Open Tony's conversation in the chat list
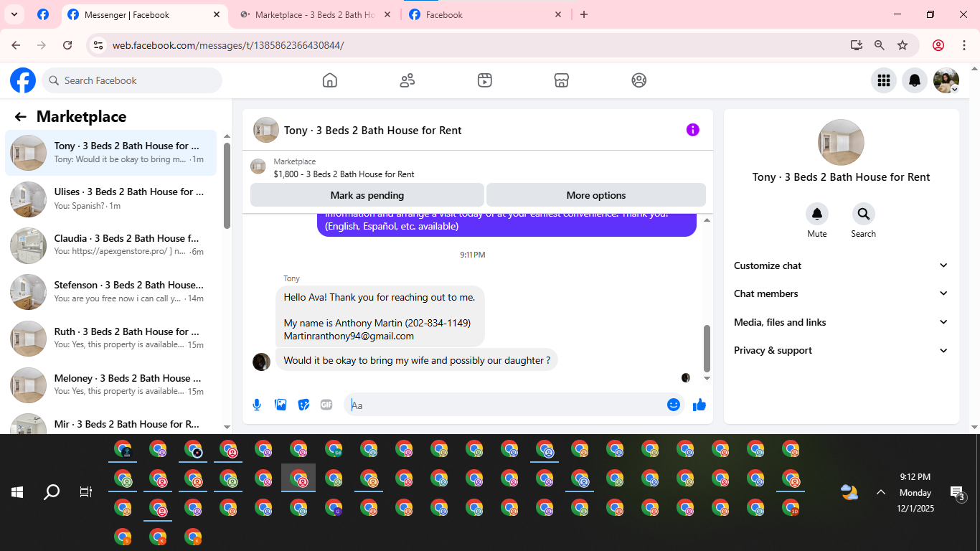Screen dimensions: 980x551 click(110, 153)
